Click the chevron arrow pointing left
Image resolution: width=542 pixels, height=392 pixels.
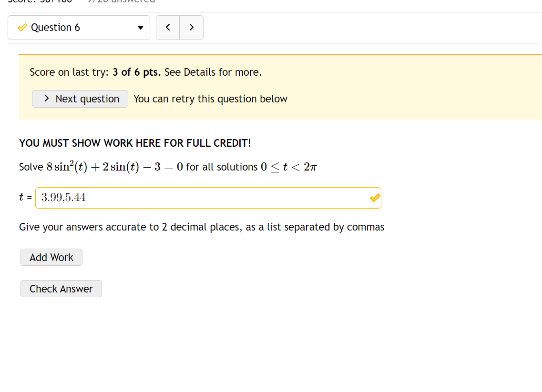click(167, 28)
